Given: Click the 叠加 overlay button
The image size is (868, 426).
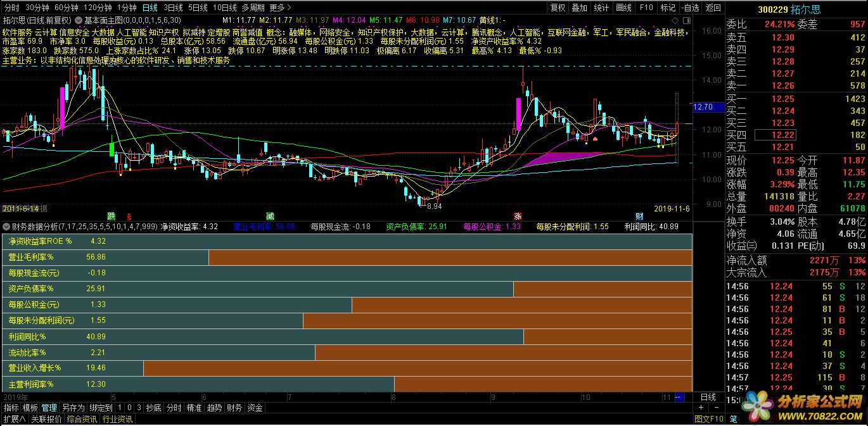Looking at the screenshot, I should tap(580, 8).
